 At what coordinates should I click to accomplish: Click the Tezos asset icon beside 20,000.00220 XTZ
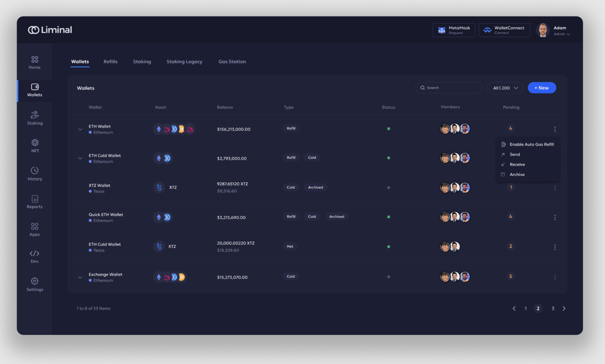[159, 247]
